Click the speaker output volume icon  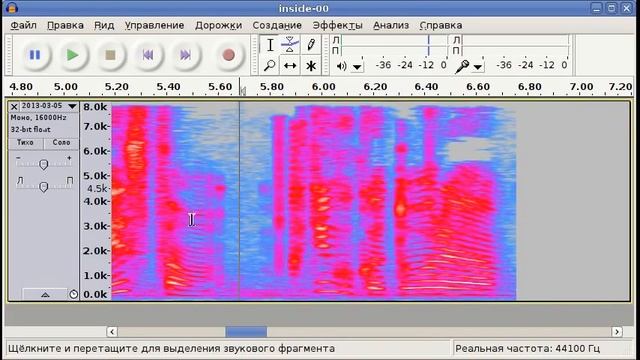tap(341, 66)
